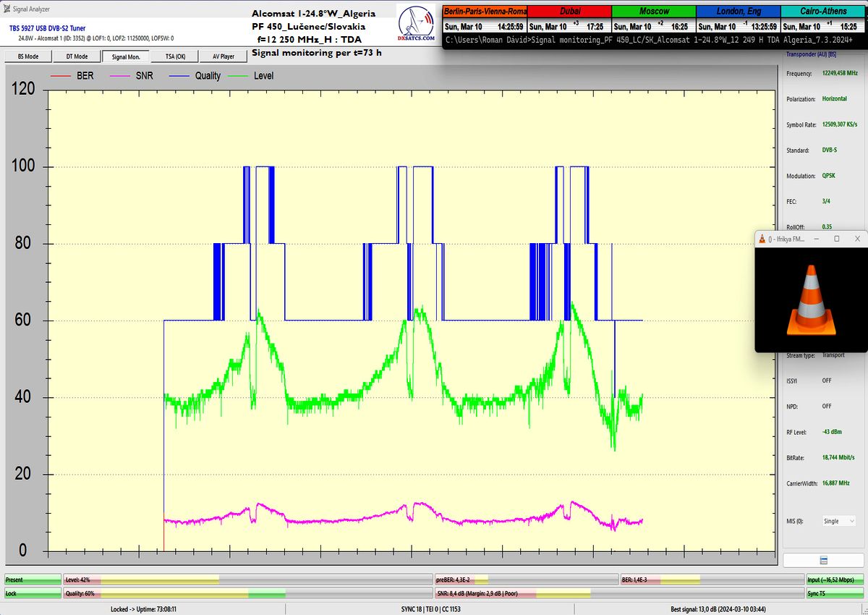Open the TSA (OK) tab
The image size is (868, 615).
[175, 56]
